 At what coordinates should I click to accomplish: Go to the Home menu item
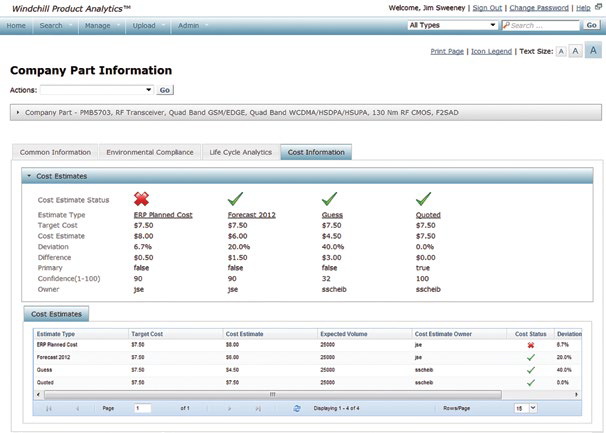point(16,26)
